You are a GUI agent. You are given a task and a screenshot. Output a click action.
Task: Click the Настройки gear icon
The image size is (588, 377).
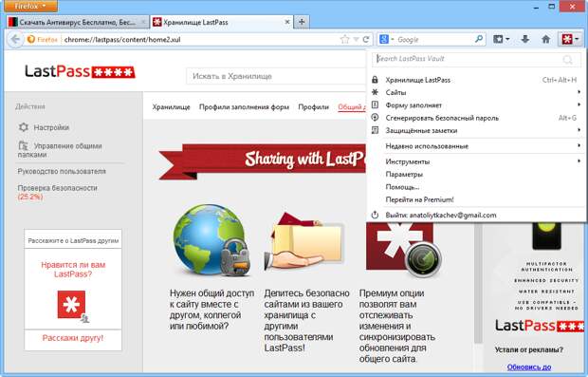pyautogui.click(x=24, y=127)
